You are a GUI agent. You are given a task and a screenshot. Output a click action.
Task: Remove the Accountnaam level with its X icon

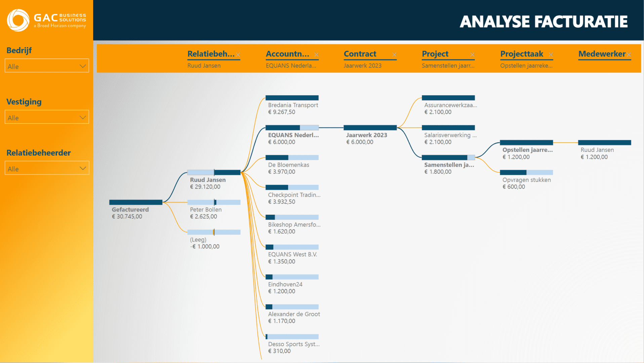coord(316,54)
